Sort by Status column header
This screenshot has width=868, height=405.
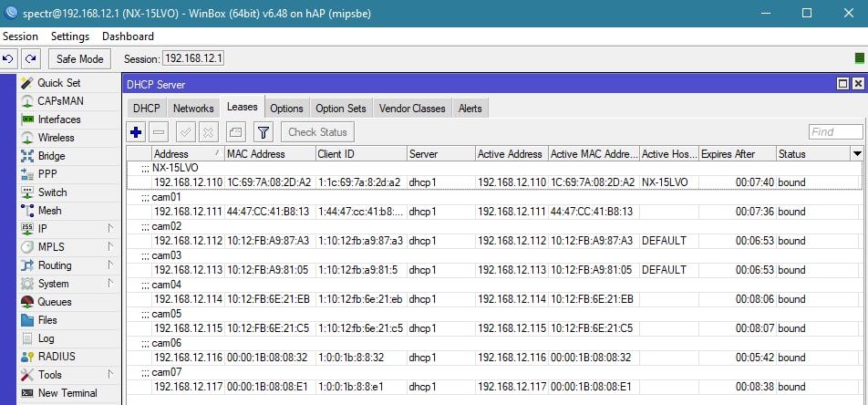tap(813, 154)
